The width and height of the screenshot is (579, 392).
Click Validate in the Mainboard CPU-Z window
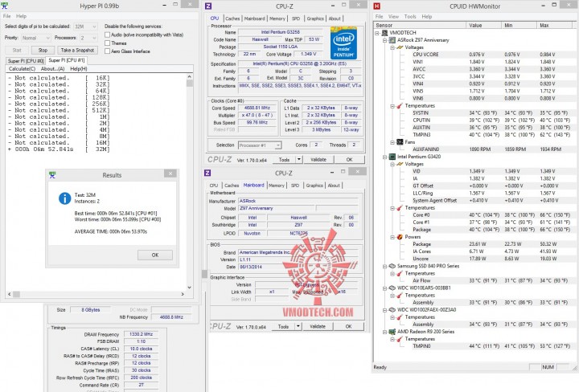[x=318, y=326]
